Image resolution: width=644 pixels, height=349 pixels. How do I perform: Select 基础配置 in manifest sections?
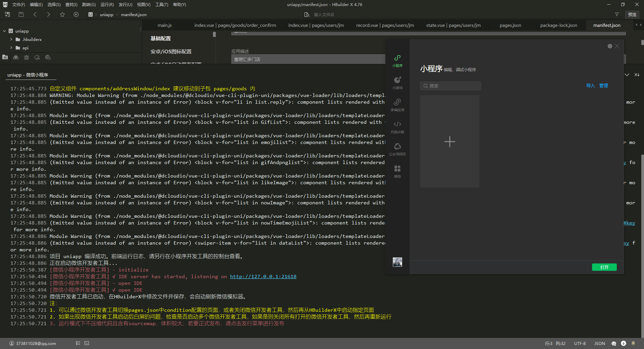(x=161, y=39)
